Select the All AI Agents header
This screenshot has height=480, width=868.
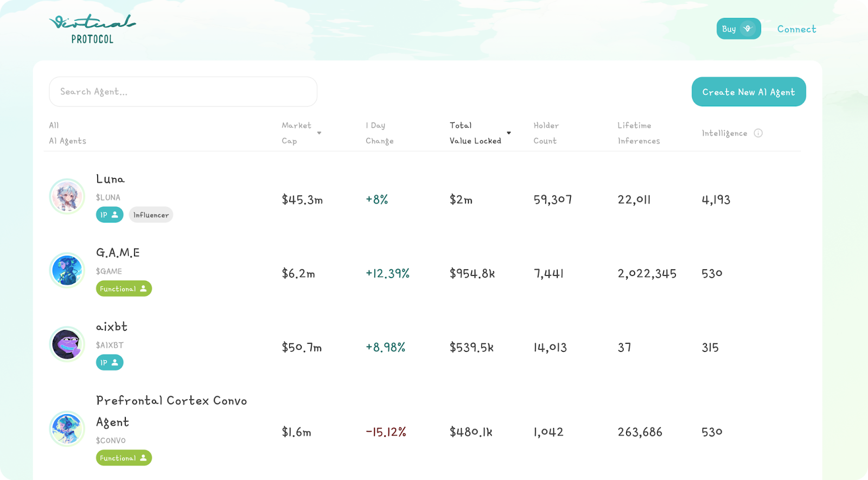[x=68, y=133]
